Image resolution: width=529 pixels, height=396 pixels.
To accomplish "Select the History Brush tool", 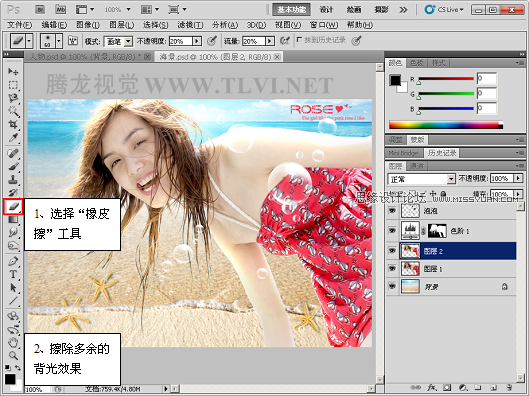I will tap(13, 193).
